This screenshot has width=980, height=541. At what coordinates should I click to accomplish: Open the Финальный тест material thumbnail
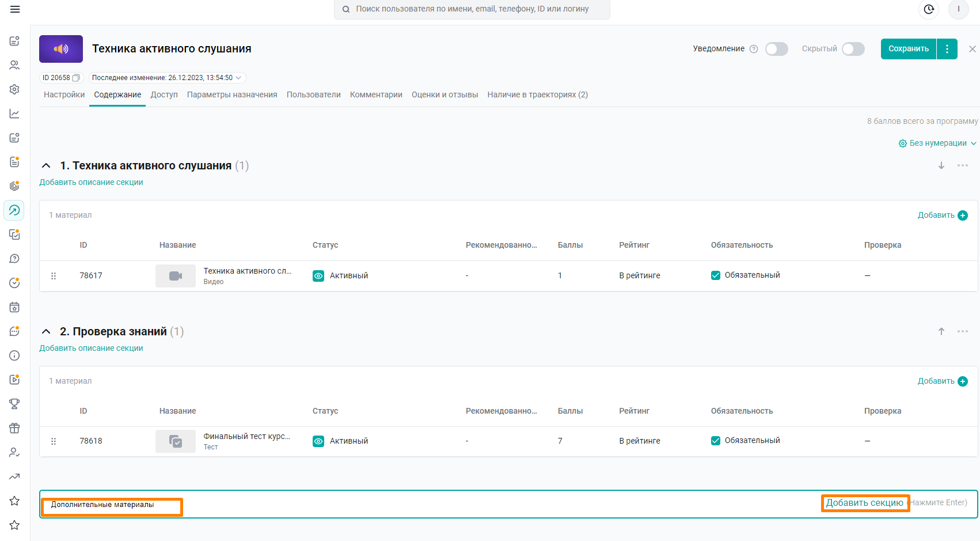tap(176, 441)
